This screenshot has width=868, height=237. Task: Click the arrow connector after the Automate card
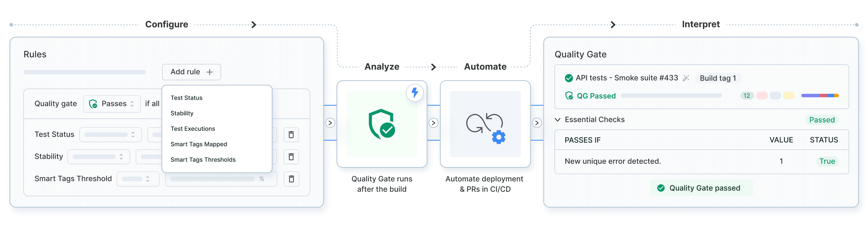click(537, 123)
